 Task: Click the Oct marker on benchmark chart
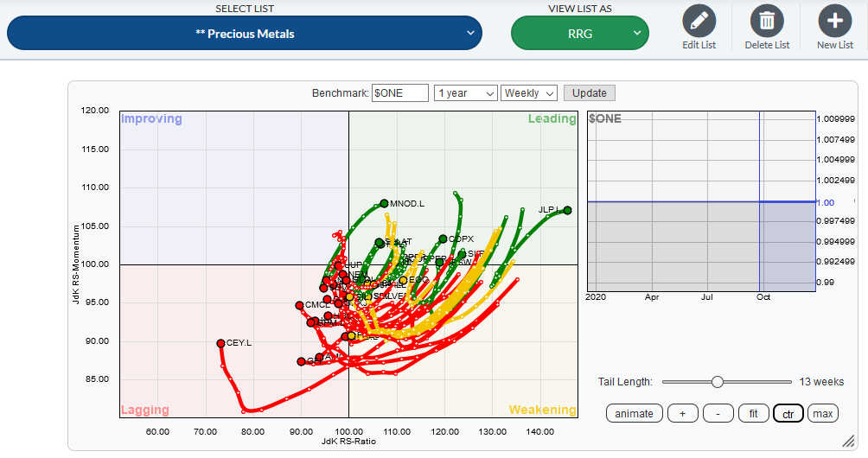pos(763,297)
